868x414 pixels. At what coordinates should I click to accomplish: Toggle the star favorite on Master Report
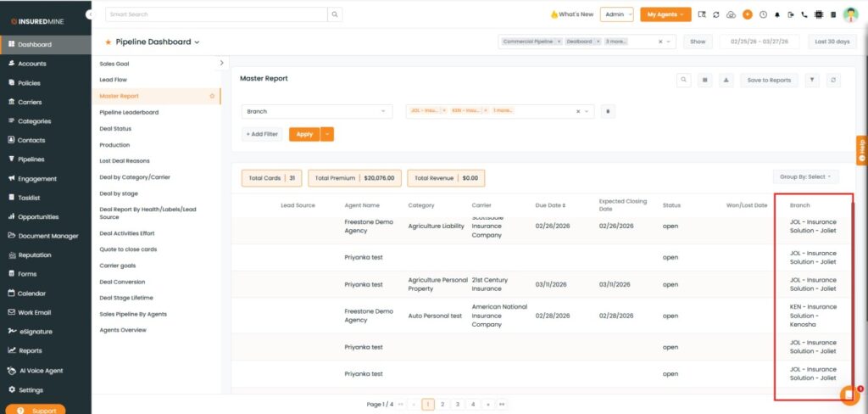(212, 96)
